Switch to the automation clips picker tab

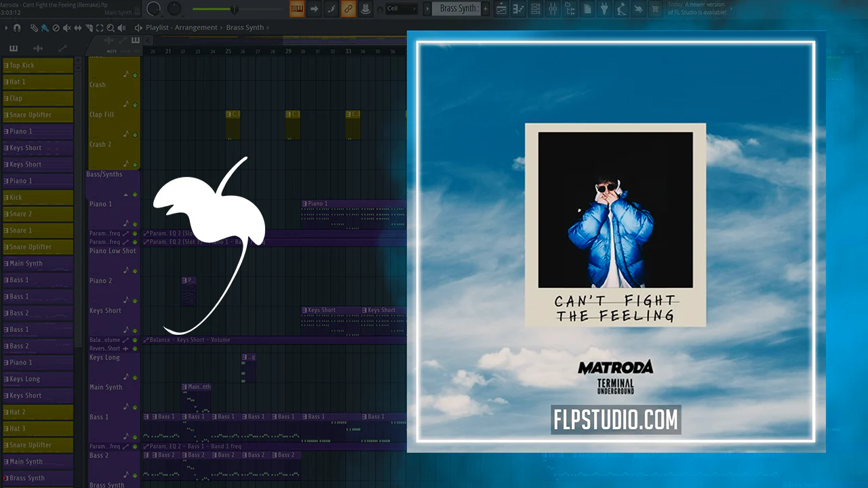pyautogui.click(x=62, y=48)
